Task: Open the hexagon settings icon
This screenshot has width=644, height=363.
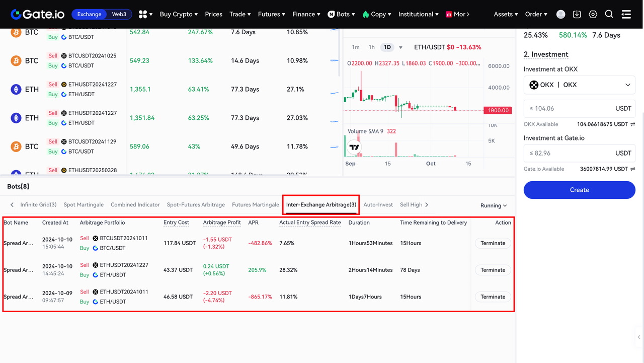Action: [593, 15]
